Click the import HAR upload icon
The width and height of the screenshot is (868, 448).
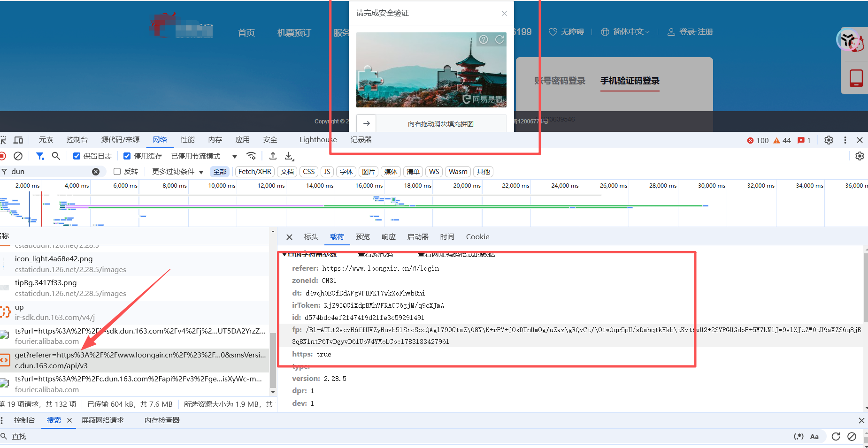(x=273, y=156)
